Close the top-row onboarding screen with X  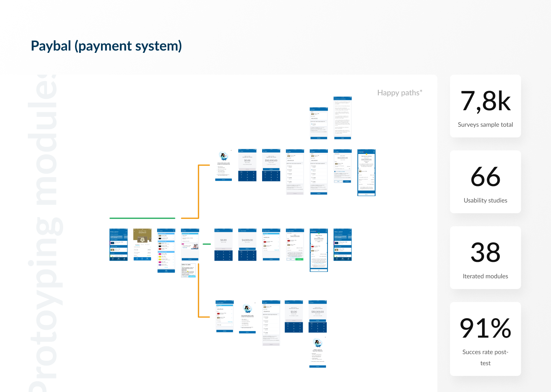[231, 151]
